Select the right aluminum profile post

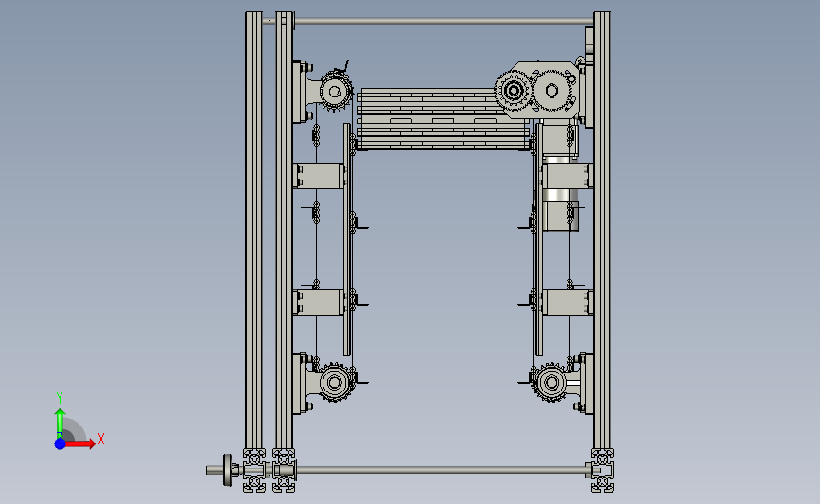tap(602, 230)
